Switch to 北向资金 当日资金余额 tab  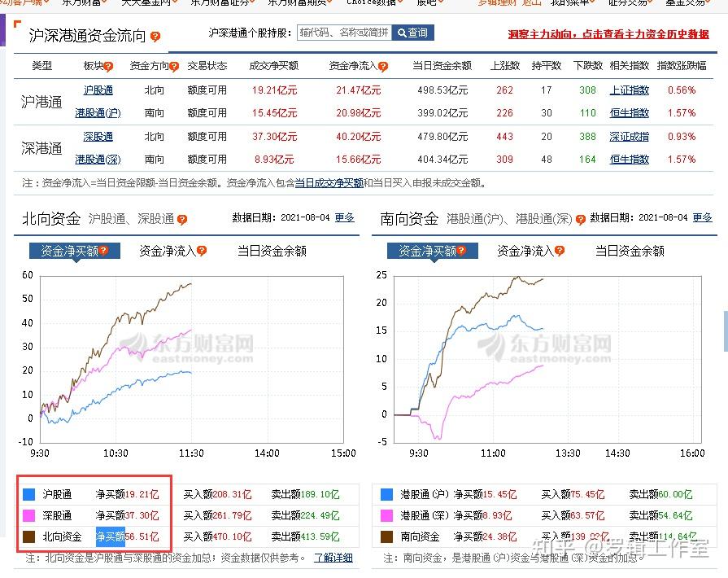click(272, 251)
